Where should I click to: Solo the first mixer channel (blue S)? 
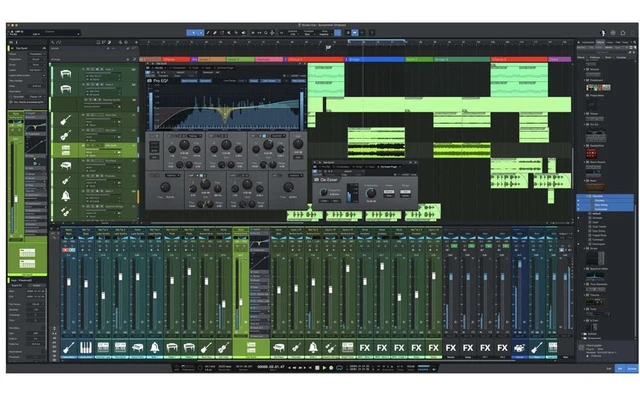[x=72, y=250]
